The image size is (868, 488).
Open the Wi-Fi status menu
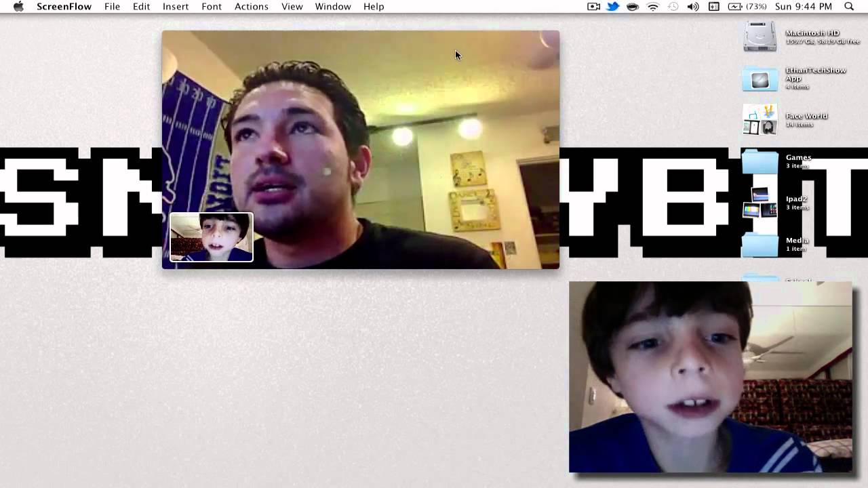pos(653,7)
